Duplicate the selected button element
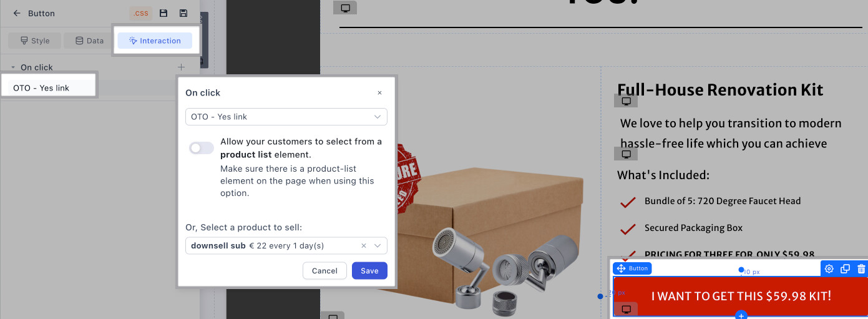This screenshot has width=868, height=319. click(845, 268)
